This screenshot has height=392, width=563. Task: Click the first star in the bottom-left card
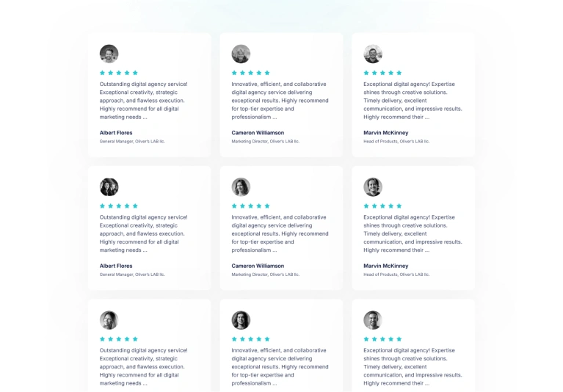102,339
